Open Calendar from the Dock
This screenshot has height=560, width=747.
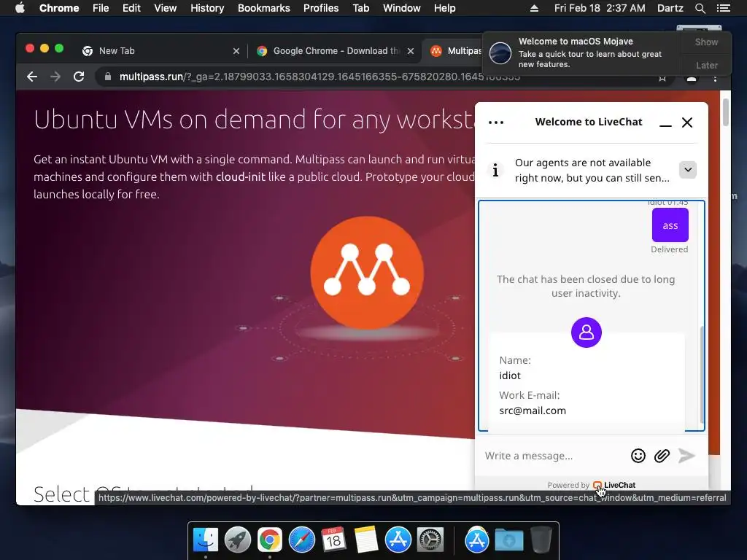pyautogui.click(x=333, y=540)
